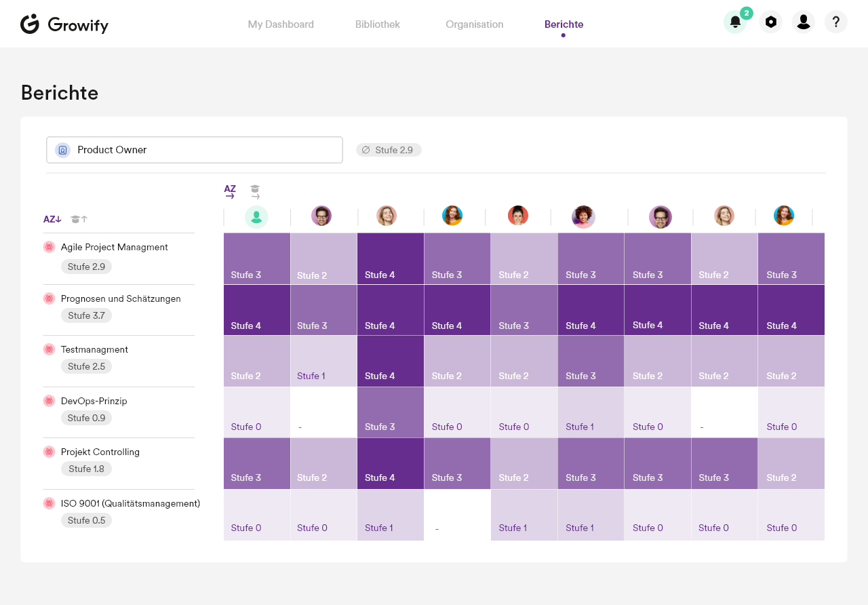Sort columns alphabetically with AZ arrow icon
Screen dimensions: 868x605
coord(230,192)
